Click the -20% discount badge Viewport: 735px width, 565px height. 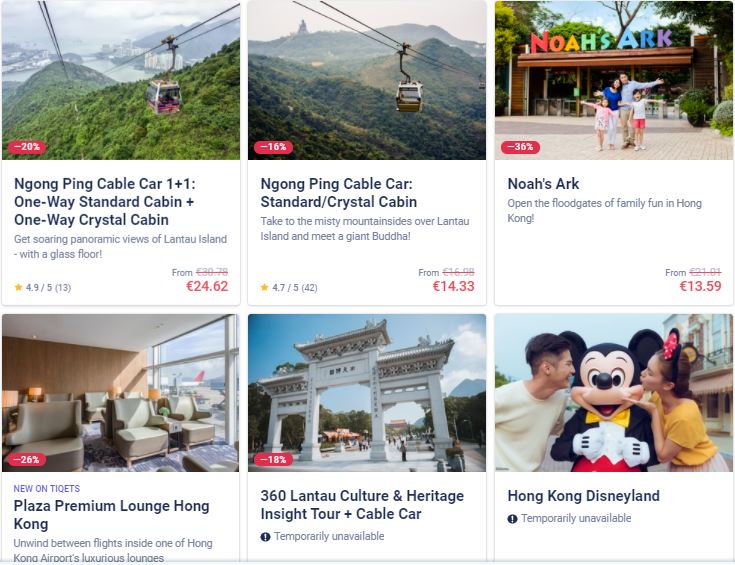tap(27, 147)
